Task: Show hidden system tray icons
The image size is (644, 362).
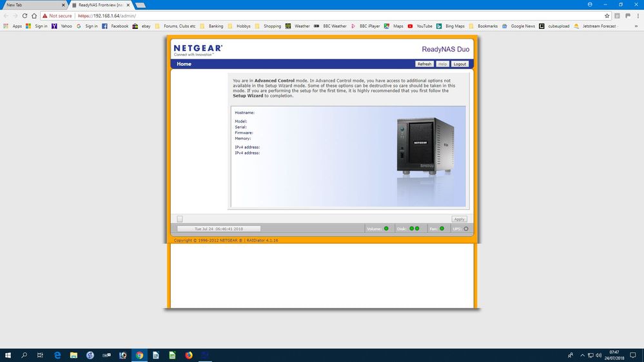Action: point(582,355)
